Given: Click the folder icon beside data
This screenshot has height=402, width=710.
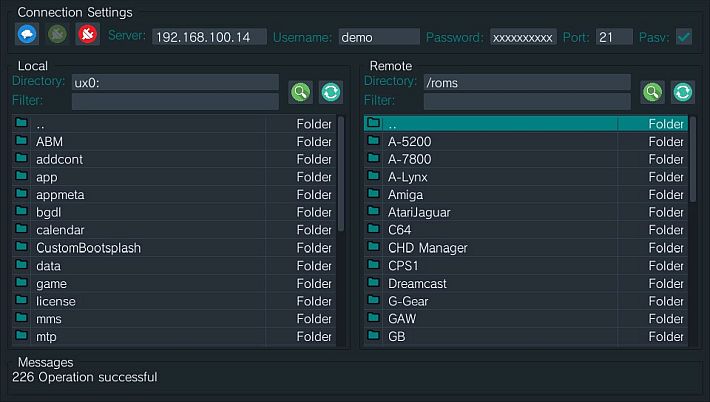Looking at the screenshot, I should pos(21,264).
